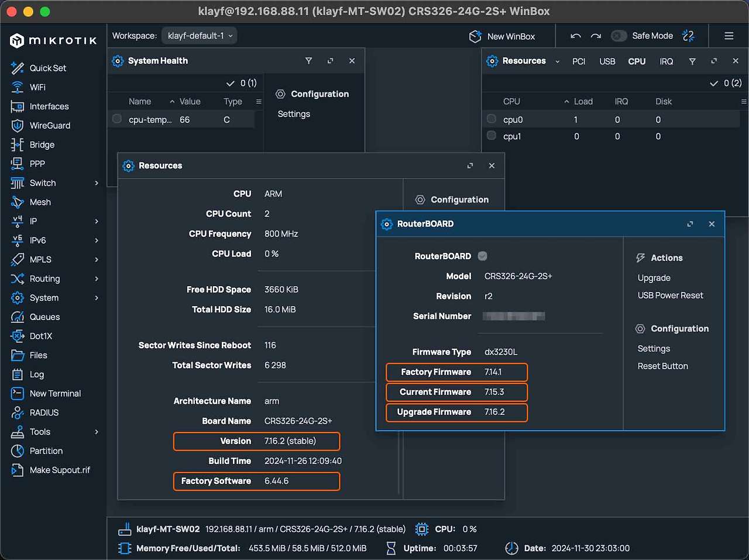Launch New Terminal from sidebar
Viewport: 749px width, 560px height.
(x=46, y=393)
